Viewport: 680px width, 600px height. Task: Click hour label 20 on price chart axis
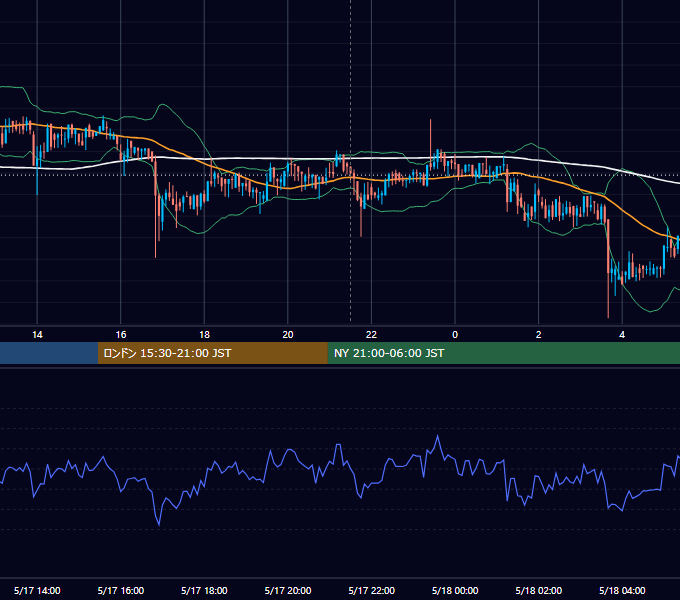pos(288,335)
